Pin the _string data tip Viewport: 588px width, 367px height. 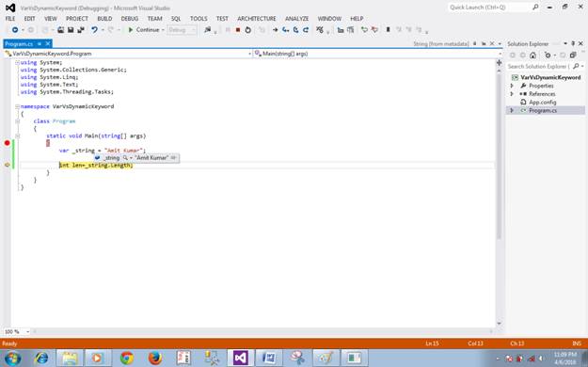pyautogui.click(x=174, y=157)
